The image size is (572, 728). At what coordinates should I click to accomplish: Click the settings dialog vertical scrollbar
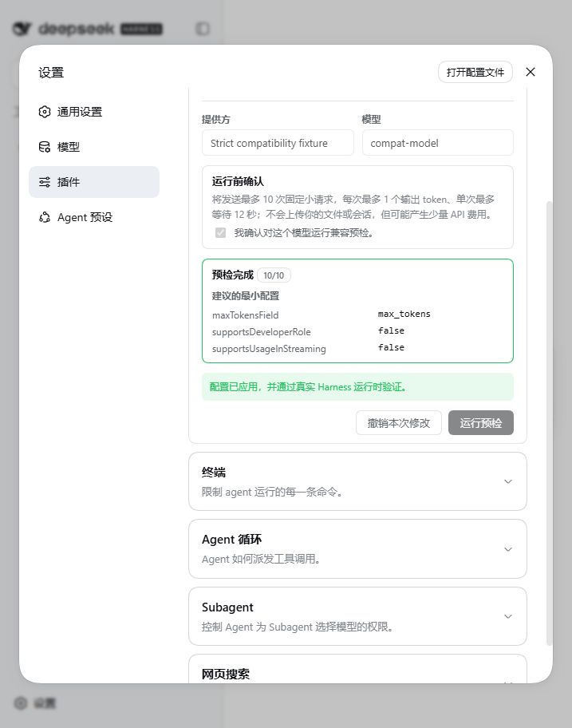coord(550,423)
